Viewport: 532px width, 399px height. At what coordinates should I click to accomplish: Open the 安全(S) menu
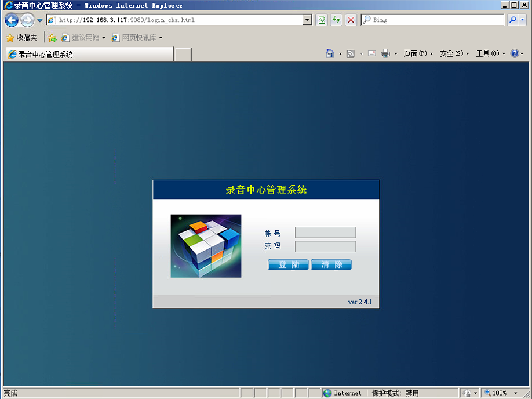pyautogui.click(x=454, y=53)
